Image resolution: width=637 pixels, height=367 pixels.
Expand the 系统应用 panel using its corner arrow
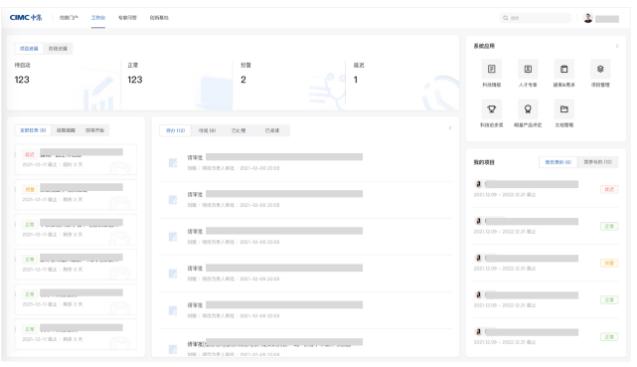(x=617, y=46)
